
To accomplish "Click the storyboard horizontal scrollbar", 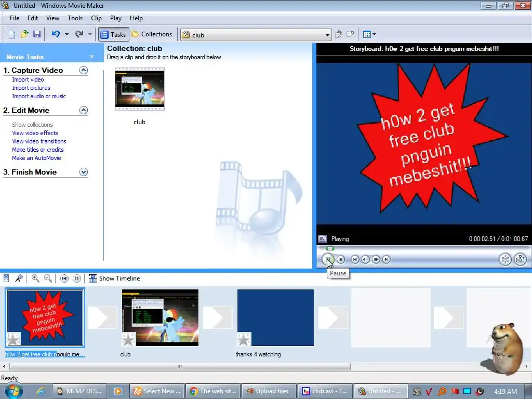I will point(180,366).
